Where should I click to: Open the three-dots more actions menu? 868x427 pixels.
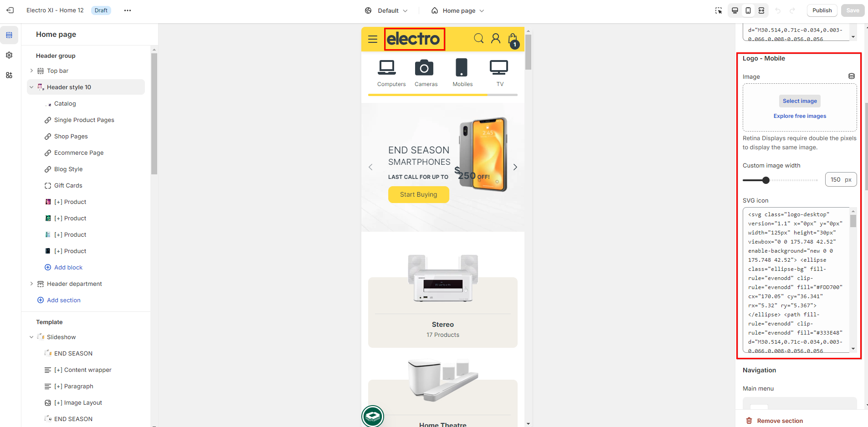128,10
